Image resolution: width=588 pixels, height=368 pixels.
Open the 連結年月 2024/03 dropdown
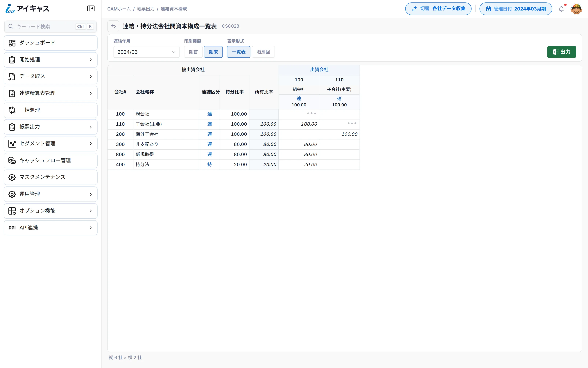(x=146, y=52)
